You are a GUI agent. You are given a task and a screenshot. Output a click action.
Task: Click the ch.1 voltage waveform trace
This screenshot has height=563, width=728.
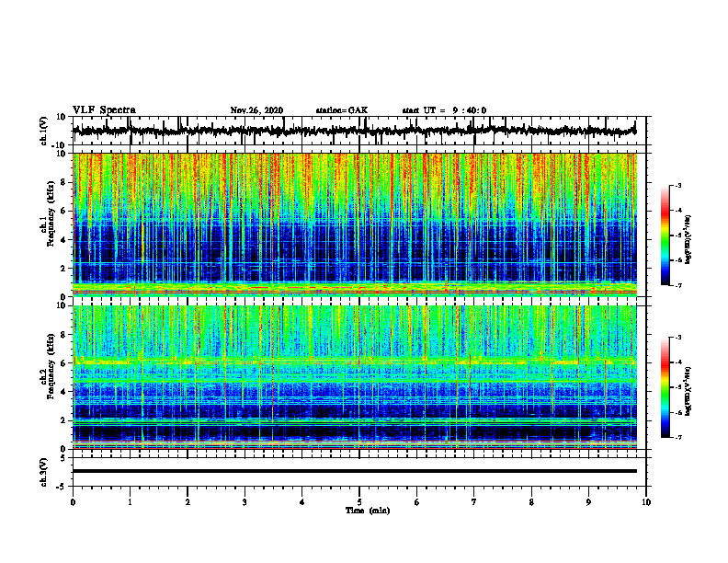click(354, 131)
